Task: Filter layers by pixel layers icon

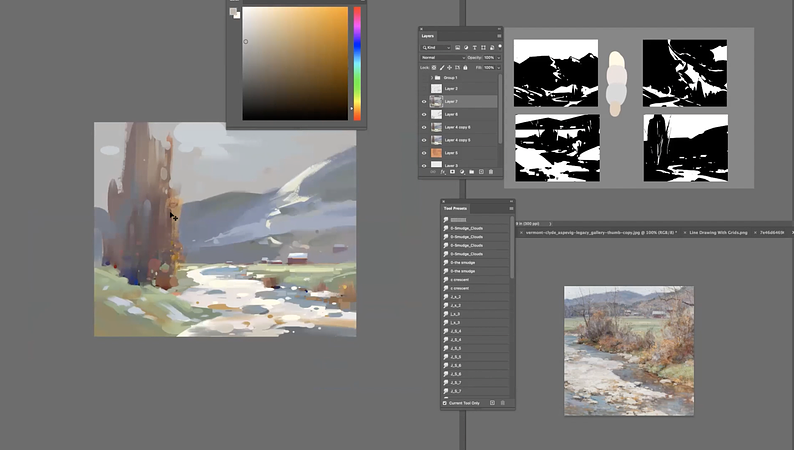Action: 457,48
